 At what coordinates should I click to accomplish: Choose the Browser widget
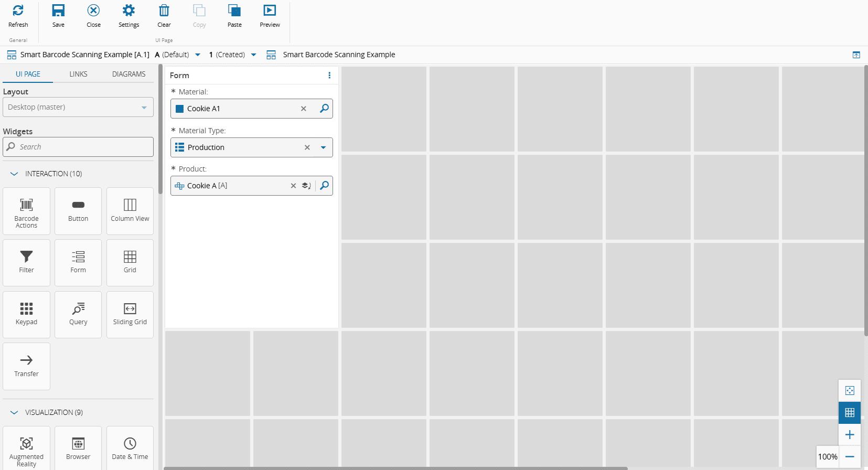(78, 449)
